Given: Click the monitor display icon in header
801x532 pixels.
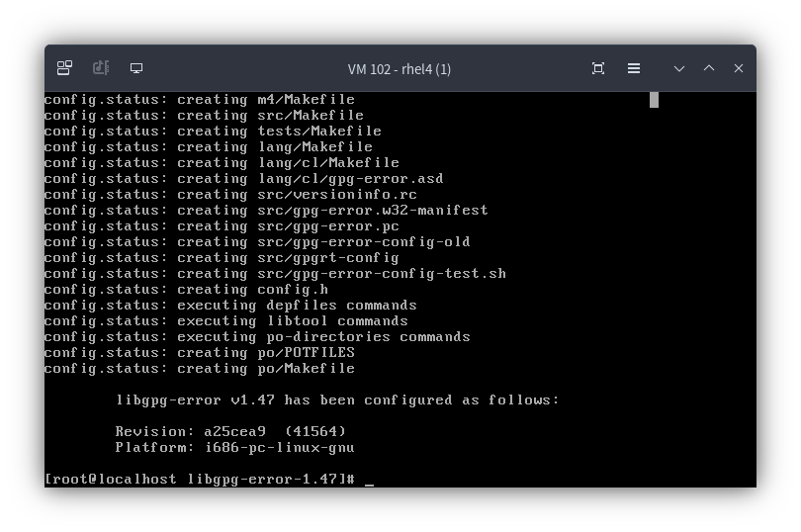Looking at the screenshot, I should (136, 68).
